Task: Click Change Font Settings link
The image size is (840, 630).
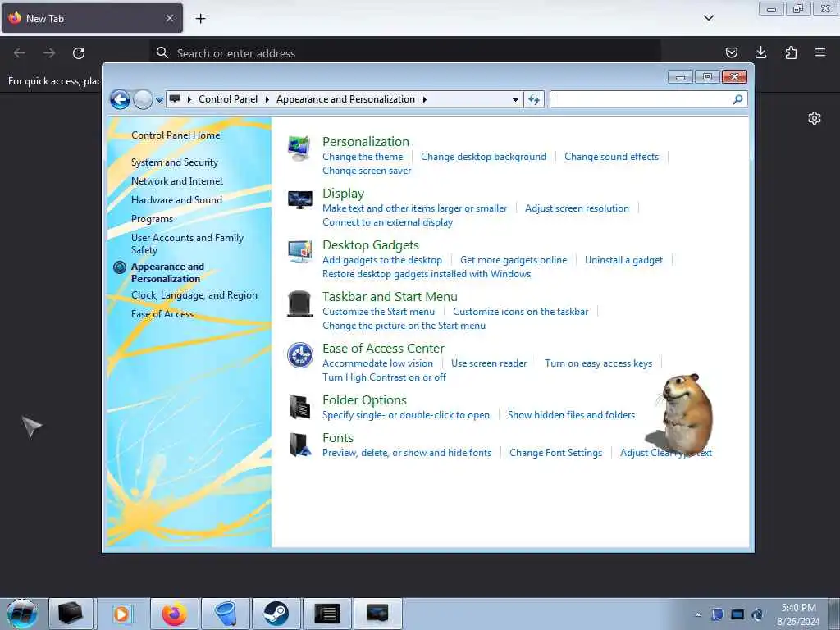Action: (556, 453)
